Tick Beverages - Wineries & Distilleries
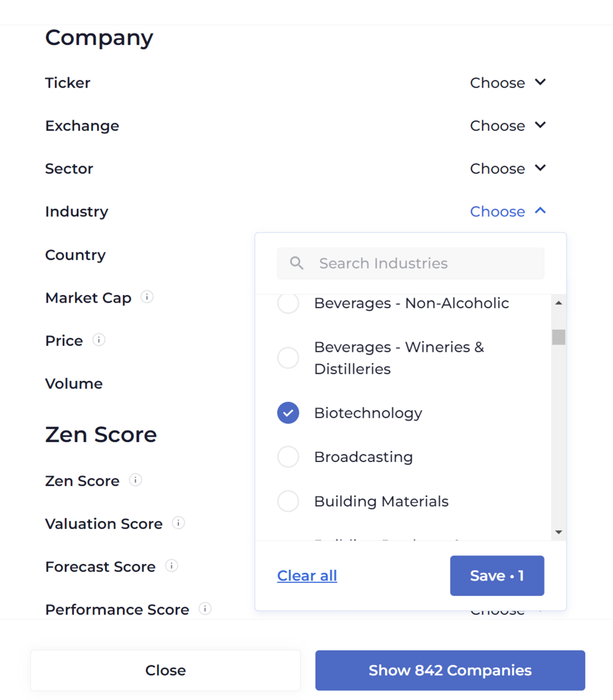Image resolution: width=613 pixels, height=700 pixels. point(288,358)
